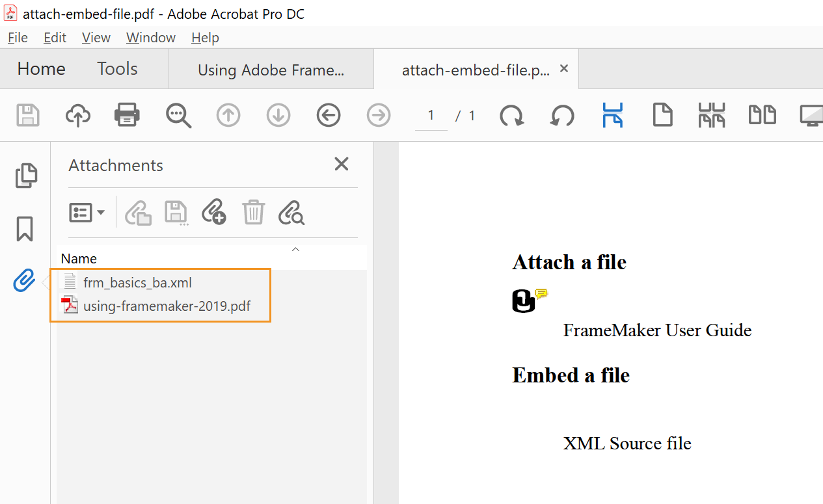Search attachments with the paperclip-magnifier icon
823x504 pixels.
pos(291,212)
